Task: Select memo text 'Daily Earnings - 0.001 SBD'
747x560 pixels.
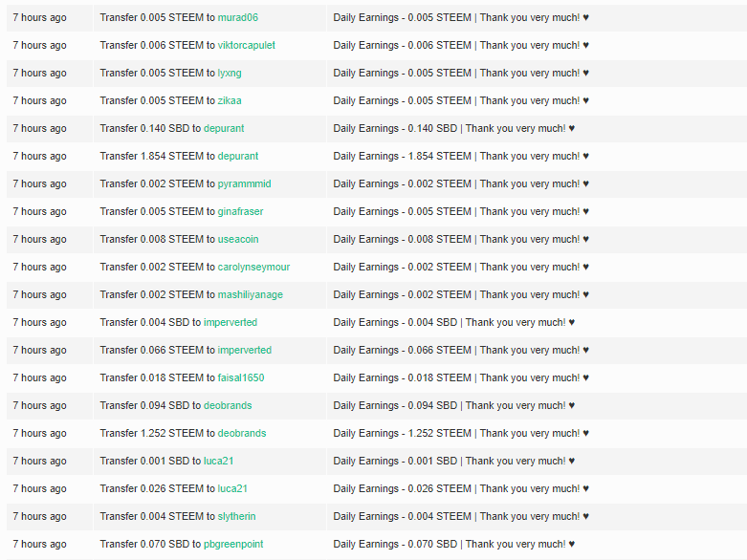Action: 395,461
